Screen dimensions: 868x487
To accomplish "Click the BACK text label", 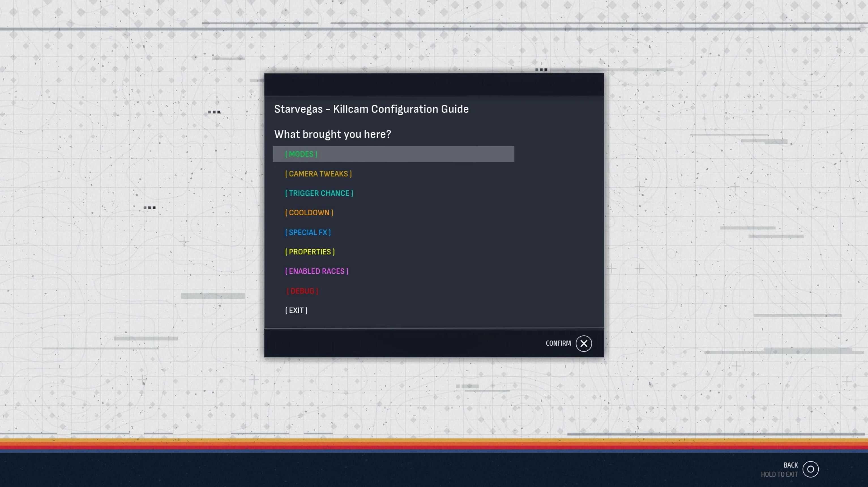I will (x=790, y=465).
